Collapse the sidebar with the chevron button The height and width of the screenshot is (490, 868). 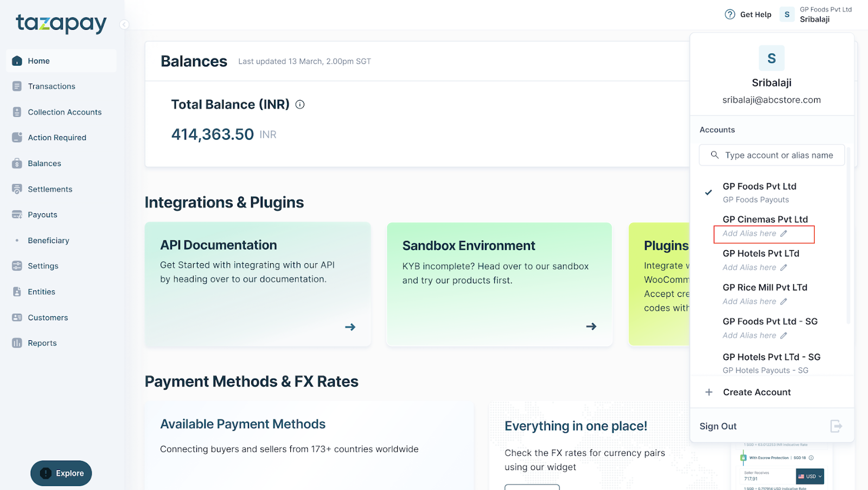click(124, 24)
